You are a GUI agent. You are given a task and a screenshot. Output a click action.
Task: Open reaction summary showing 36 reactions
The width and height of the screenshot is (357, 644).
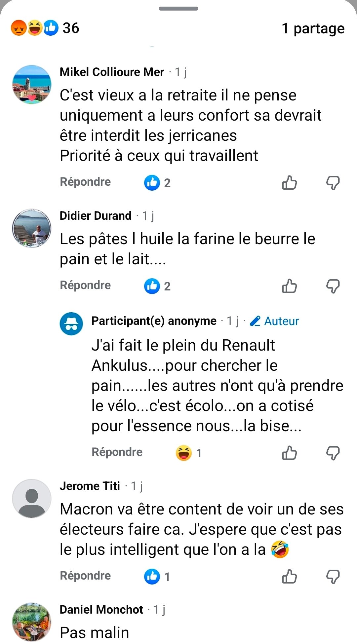point(45,28)
